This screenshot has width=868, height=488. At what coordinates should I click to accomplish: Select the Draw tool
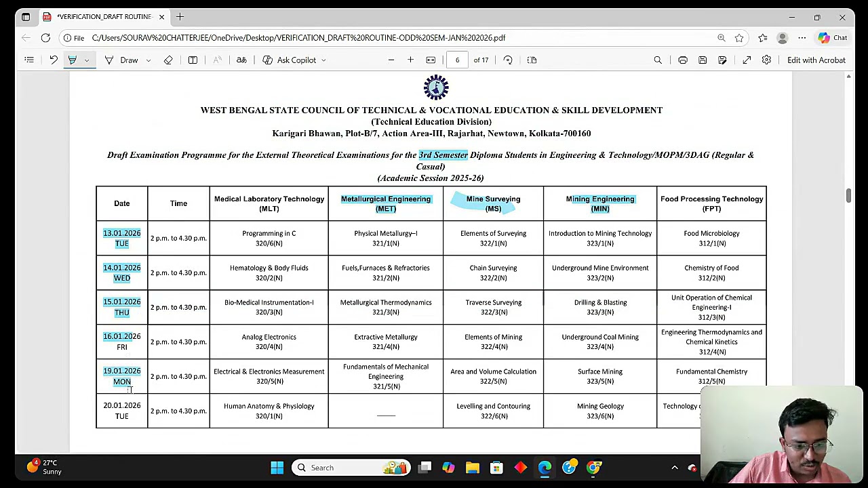[121, 60]
